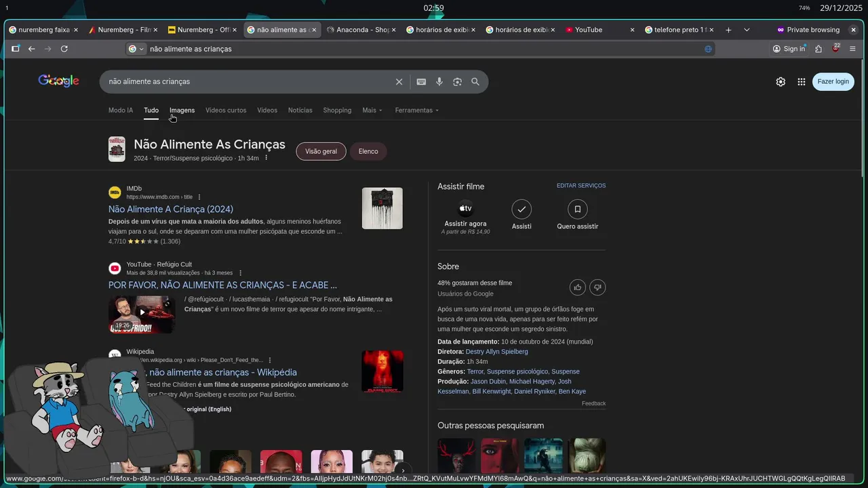Search by image with the camera lens icon
Image resolution: width=868 pixels, height=488 pixels.
click(458, 81)
